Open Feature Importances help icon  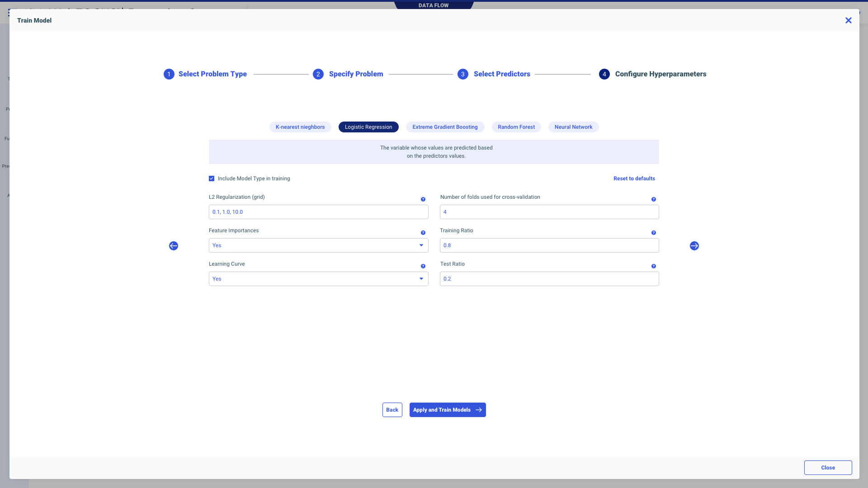(x=423, y=233)
